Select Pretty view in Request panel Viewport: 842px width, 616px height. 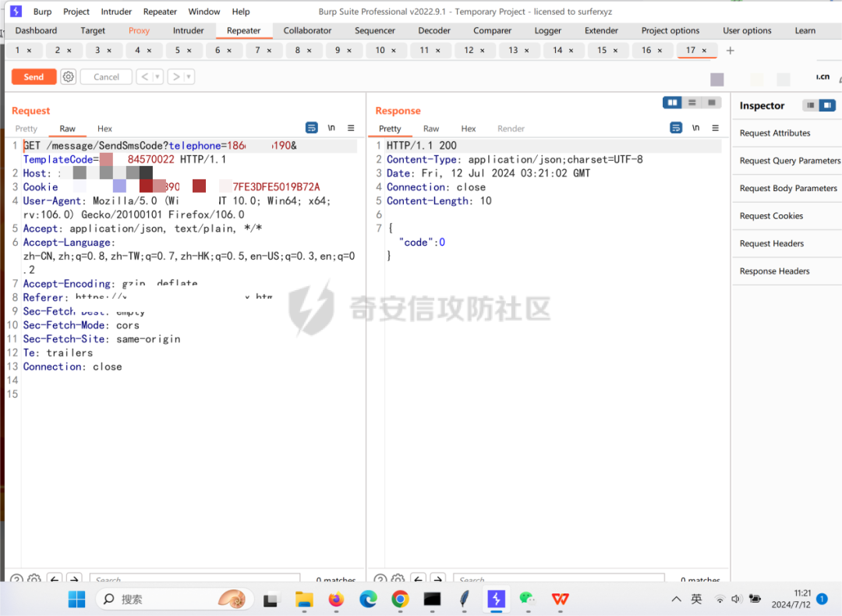click(x=27, y=129)
